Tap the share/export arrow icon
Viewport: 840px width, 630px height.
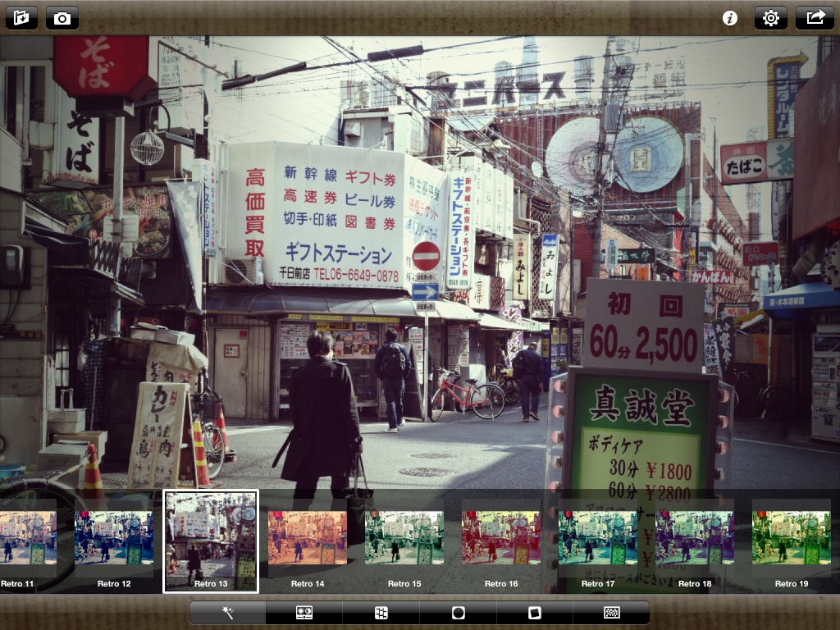(x=815, y=18)
